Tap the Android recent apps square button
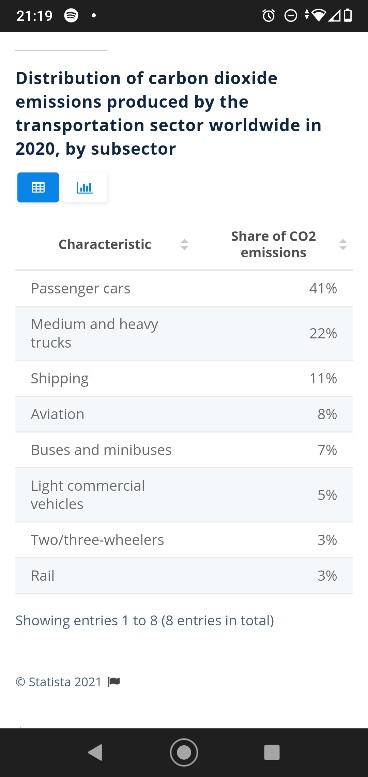The width and height of the screenshot is (368, 777). pos(271,752)
